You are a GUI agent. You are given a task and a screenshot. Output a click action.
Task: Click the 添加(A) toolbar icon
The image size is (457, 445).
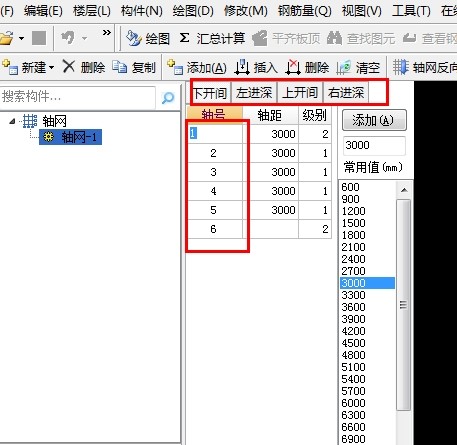point(175,67)
